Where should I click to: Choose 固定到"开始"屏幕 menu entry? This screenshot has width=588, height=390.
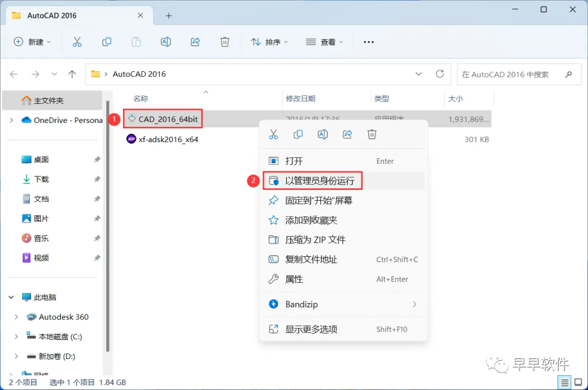click(344, 200)
